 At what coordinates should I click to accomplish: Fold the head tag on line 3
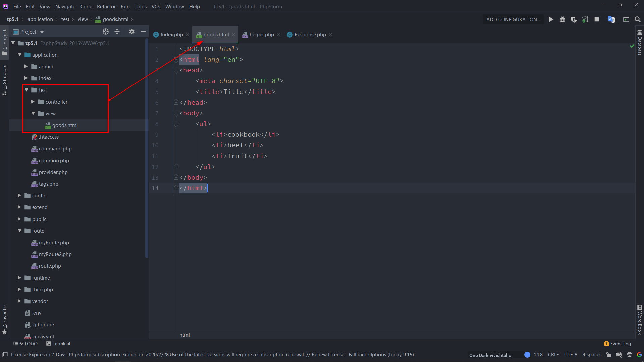pos(176,70)
